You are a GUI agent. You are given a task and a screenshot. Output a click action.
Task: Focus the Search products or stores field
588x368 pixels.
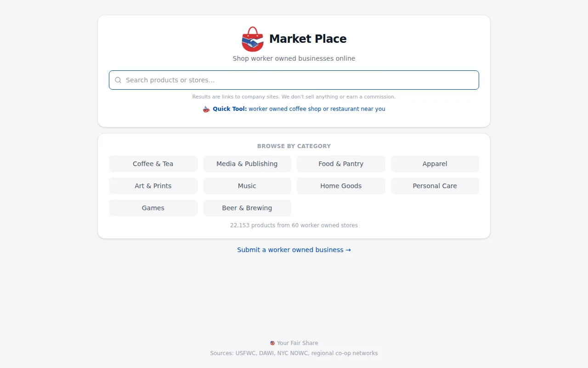point(294,80)
